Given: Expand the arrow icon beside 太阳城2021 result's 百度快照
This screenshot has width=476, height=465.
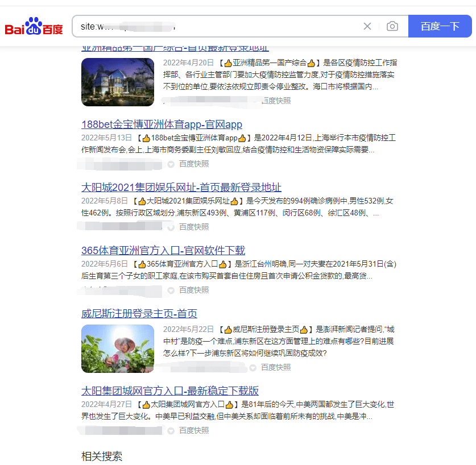Looking at the screenshot, I should click(171, 227).
